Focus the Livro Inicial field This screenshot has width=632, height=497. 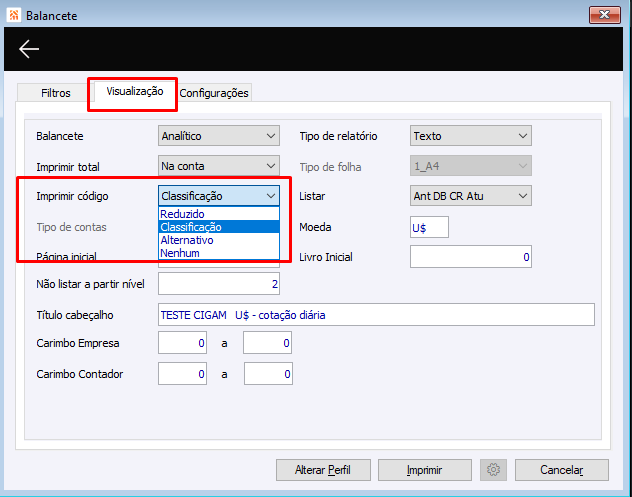[x=471, y=257]
